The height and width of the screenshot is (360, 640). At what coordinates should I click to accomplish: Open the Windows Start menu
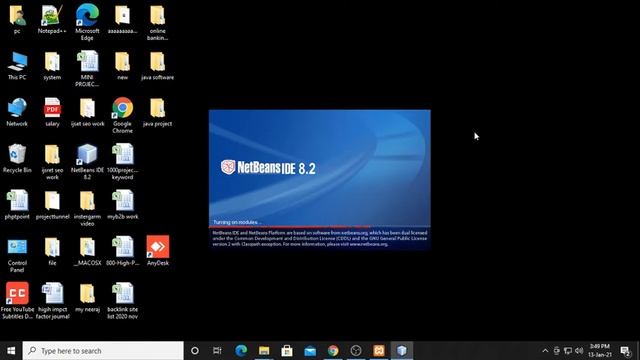[x=11, y=351]
